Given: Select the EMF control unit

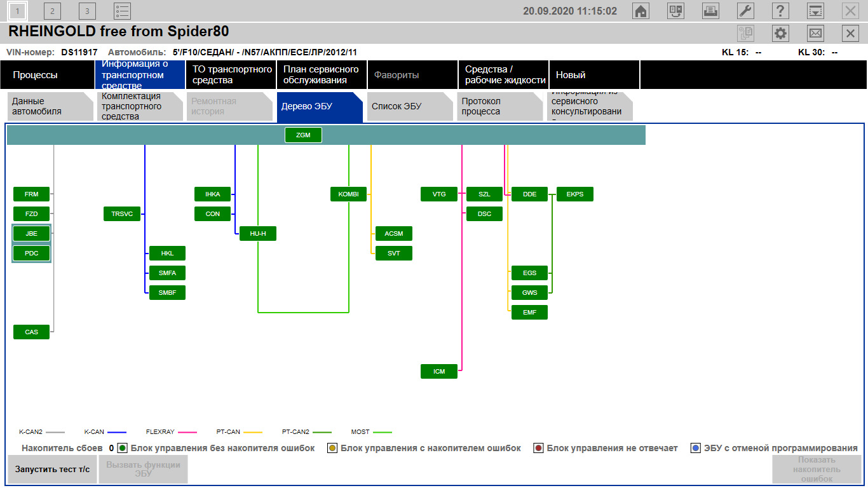Looking at the screenshot, I should (x=529, y=313).
